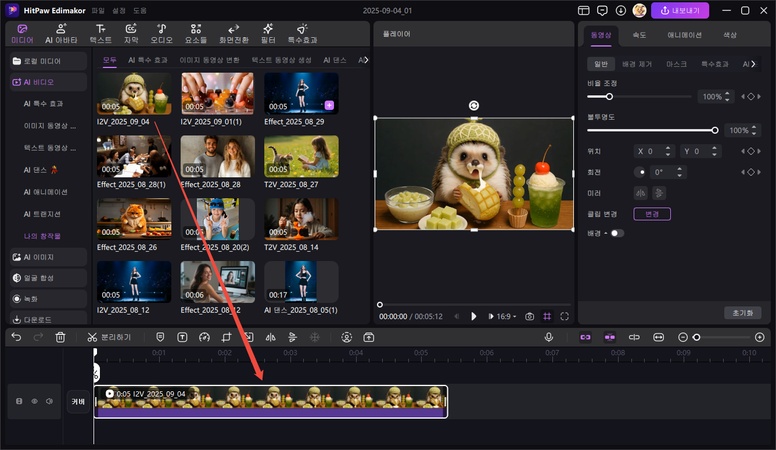Toggle the 배경 background switch
The width and height of the screenshot is (776, 450).
617,233
